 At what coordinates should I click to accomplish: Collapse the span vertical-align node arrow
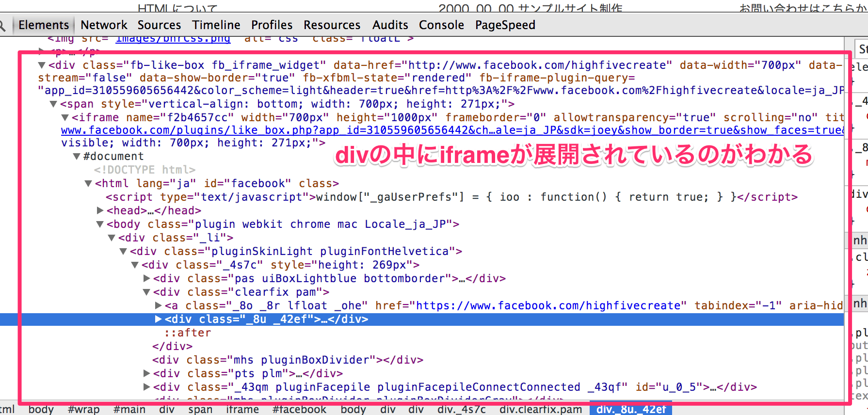[53, 104]
